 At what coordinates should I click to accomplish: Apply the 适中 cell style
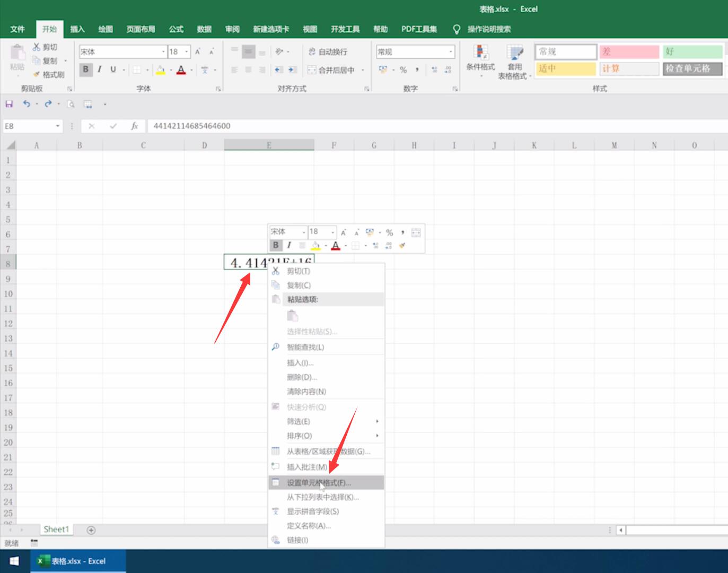pos(566,68)
